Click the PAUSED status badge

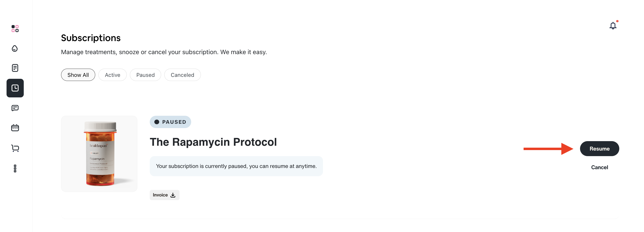170,122
